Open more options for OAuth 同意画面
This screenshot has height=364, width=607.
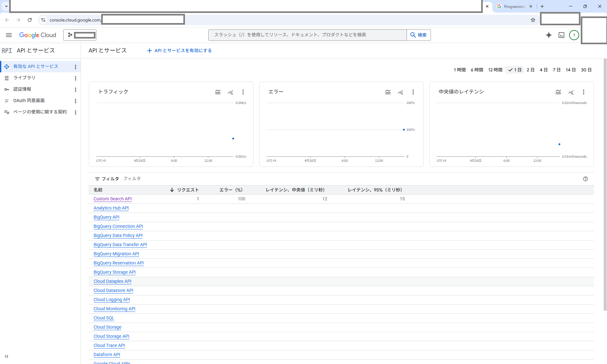click(x=75, y=101)
